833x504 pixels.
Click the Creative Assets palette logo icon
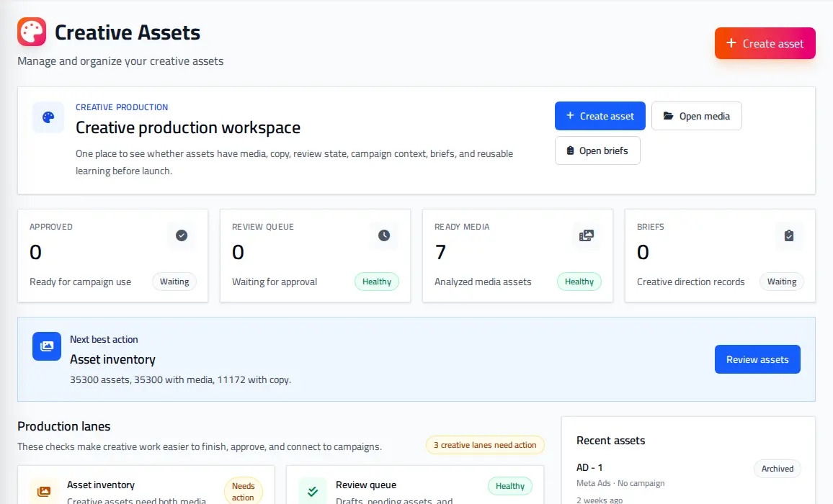coord(32,32)
